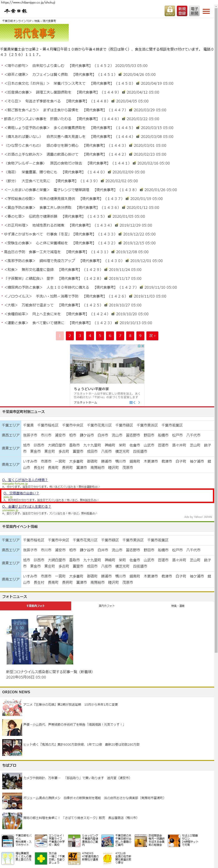Select the 千葉県内フォト tab
Viewport: 218px width, 868px height.
[35, 605]
